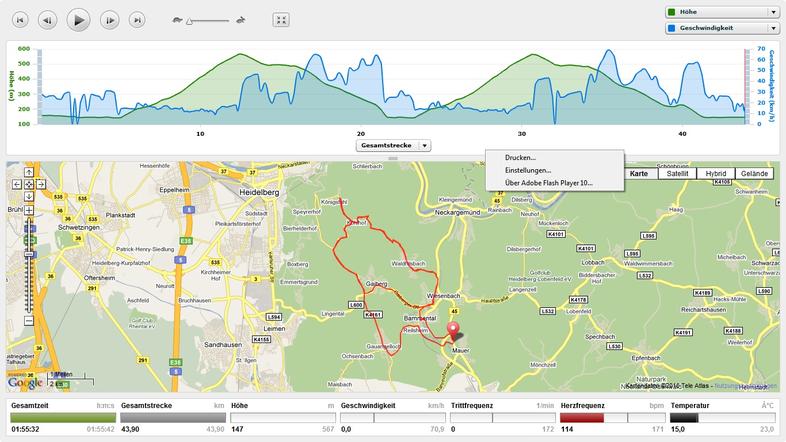Click the 15,0 temperature value
The width and height of the screenshot is (786, 442).
(677, 429)
